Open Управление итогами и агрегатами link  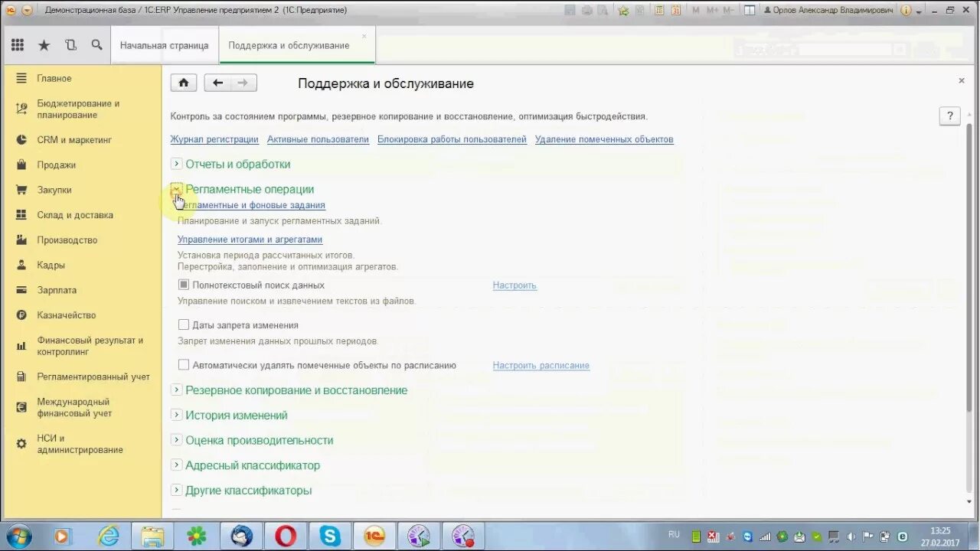tap(250, 240)
